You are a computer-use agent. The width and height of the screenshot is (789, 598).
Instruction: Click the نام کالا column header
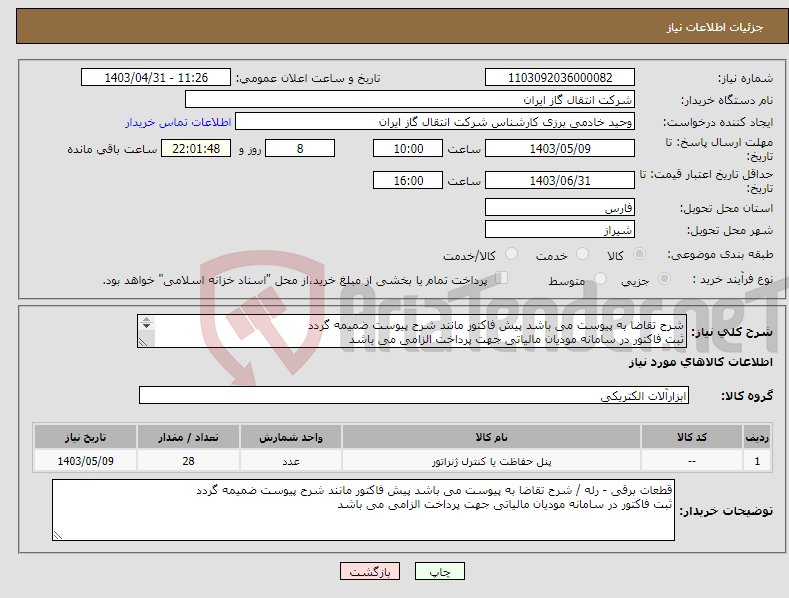click(x=491, y=437)
